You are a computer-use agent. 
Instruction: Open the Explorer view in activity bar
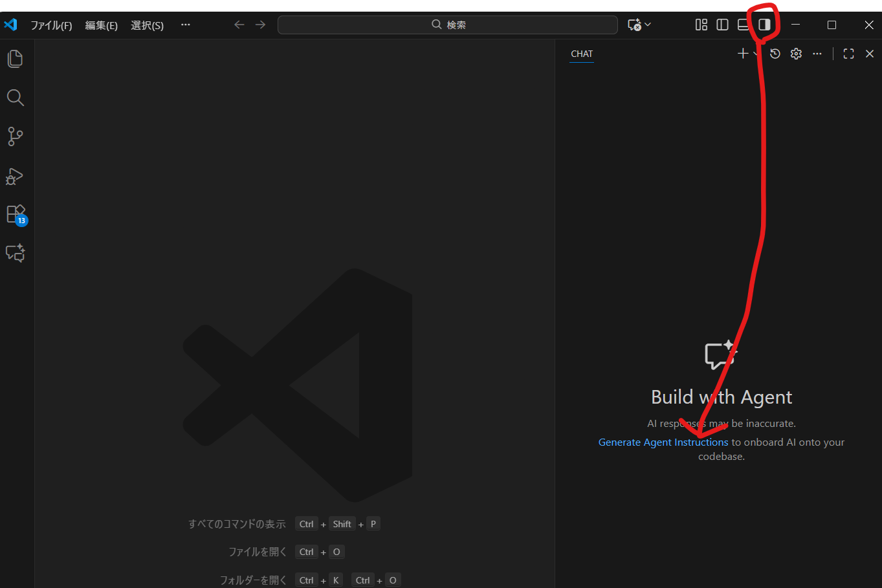(x=15, y=59)
